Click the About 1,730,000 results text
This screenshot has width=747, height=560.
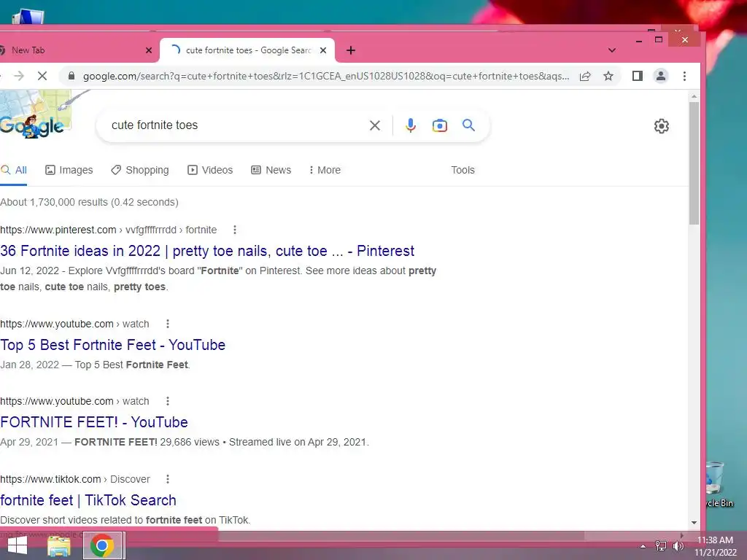(x=89, y=203)
